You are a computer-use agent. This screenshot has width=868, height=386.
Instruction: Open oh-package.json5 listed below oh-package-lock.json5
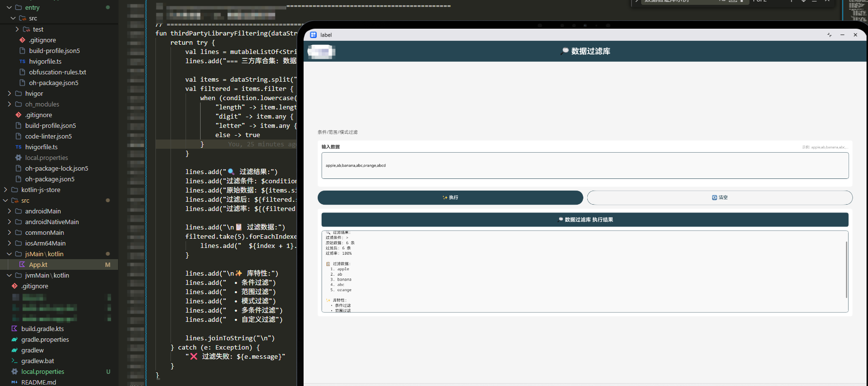(x=50, y=179)
